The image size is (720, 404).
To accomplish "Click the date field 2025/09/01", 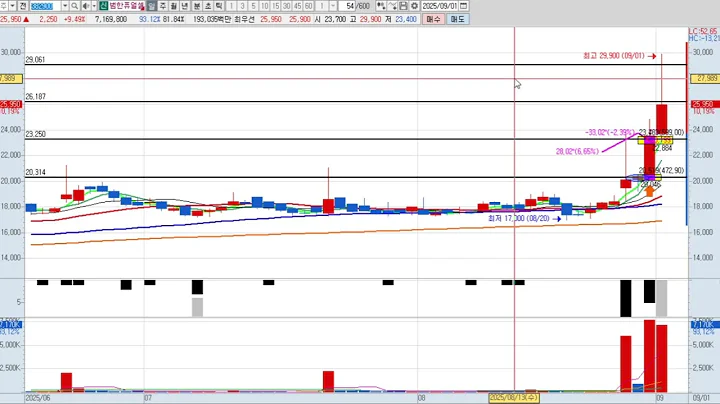I will 439,6.
